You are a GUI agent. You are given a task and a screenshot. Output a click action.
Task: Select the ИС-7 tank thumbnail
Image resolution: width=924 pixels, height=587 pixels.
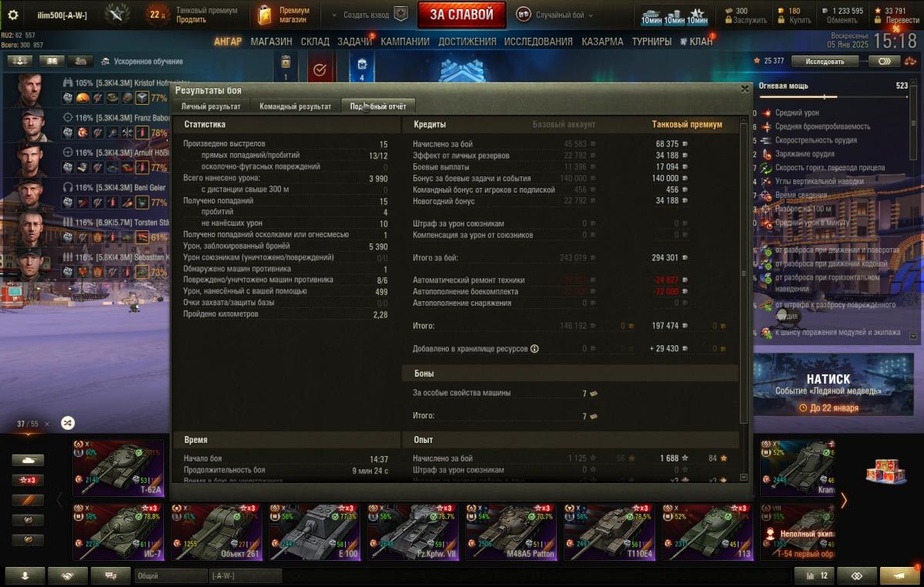tap(118, 532)
